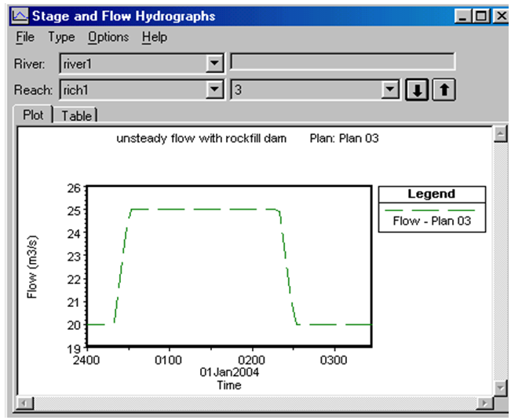This screenshot has height=420, width=511.
Task: Open the river station dropdown showing 3
Action: coord(390,90)
